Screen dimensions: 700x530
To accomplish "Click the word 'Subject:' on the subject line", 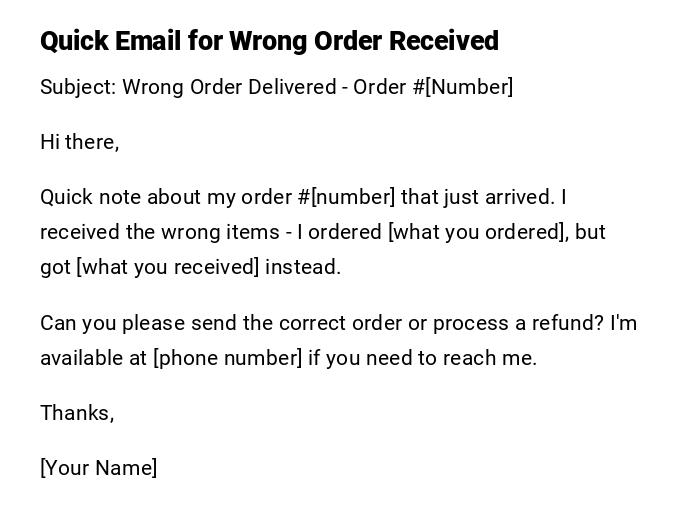I will click(x=78, y=87).
